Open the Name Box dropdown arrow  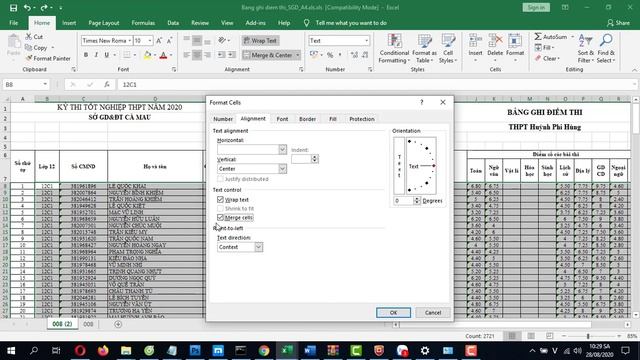click(45, 84)
